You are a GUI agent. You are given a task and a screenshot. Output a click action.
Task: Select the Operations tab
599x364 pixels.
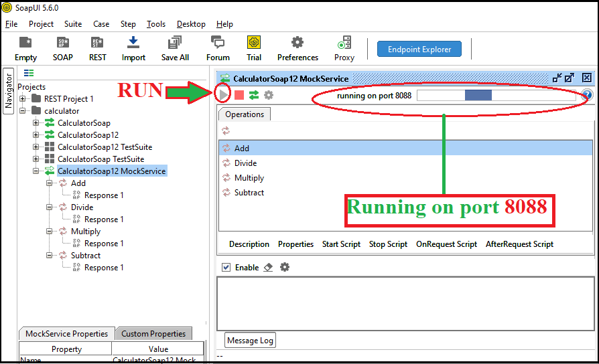tap(245, 114)
